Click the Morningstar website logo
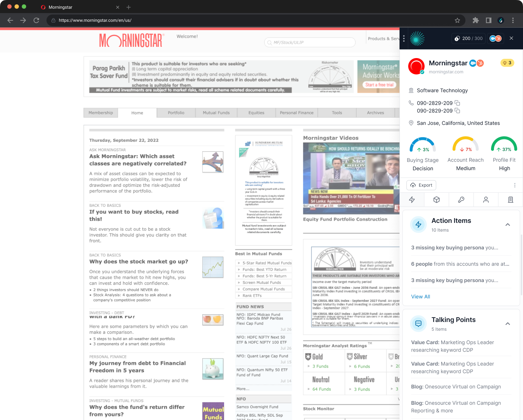Image resolution: width=523 pixels, height=420 pixels. point(131,40)
